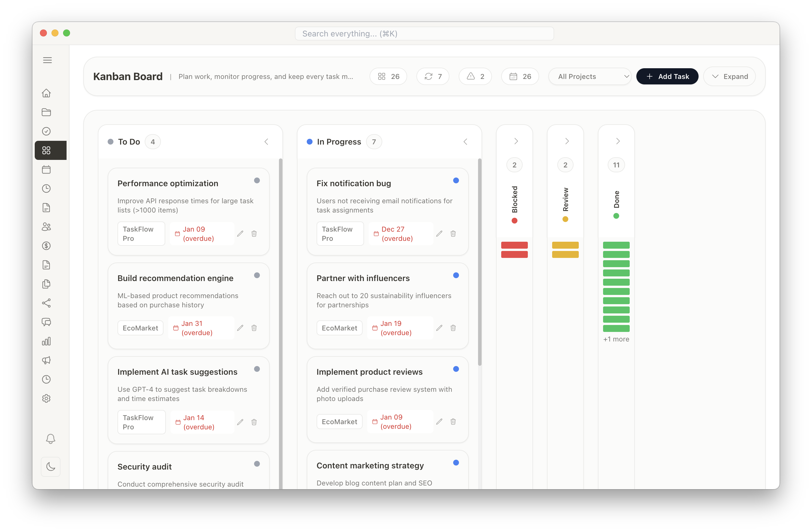Delete the Implement AI task suggestions card
The height and width of the screenshot is (532, 812).
(254, 422)
